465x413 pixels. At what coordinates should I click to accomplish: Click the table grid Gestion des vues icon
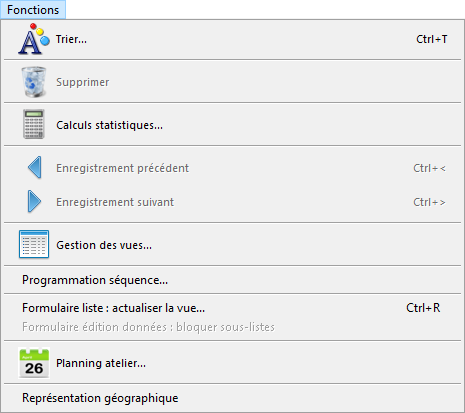pos(34,244)
